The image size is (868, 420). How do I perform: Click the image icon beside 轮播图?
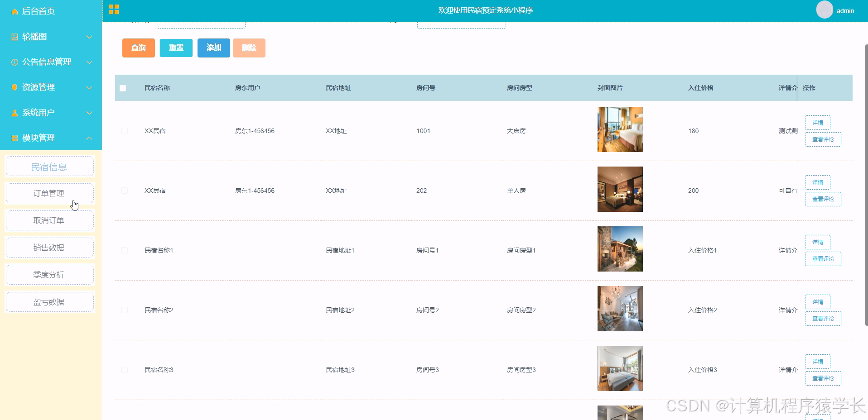(x=14, y=37)
